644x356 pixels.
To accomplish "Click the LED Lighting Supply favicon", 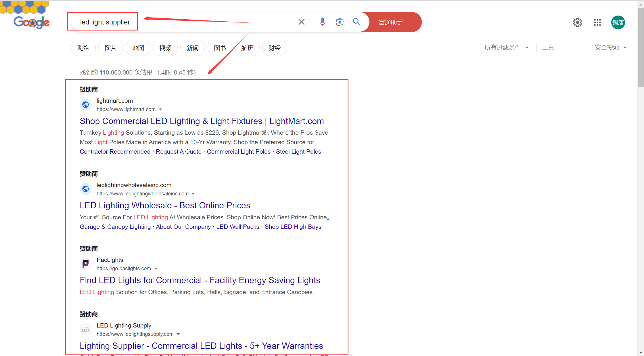I will click(85, 330).
